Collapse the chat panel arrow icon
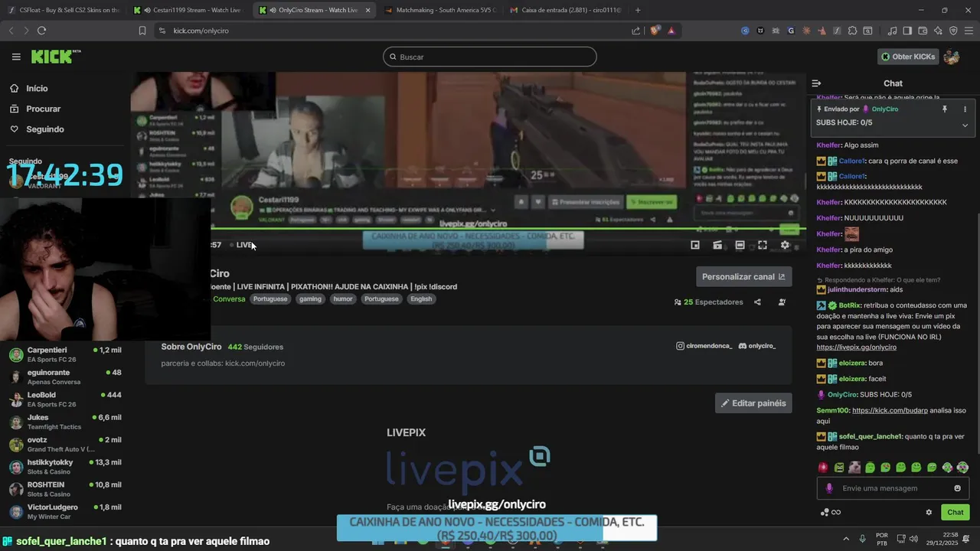Image resolution: width=980 pixels, height=551 pixels. [x=816, y=83]
